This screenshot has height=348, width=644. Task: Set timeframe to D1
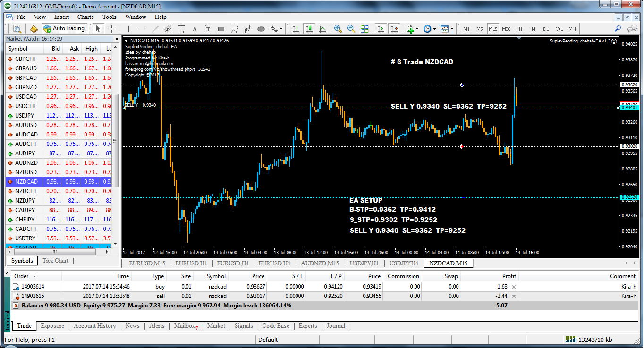point(546,29)
